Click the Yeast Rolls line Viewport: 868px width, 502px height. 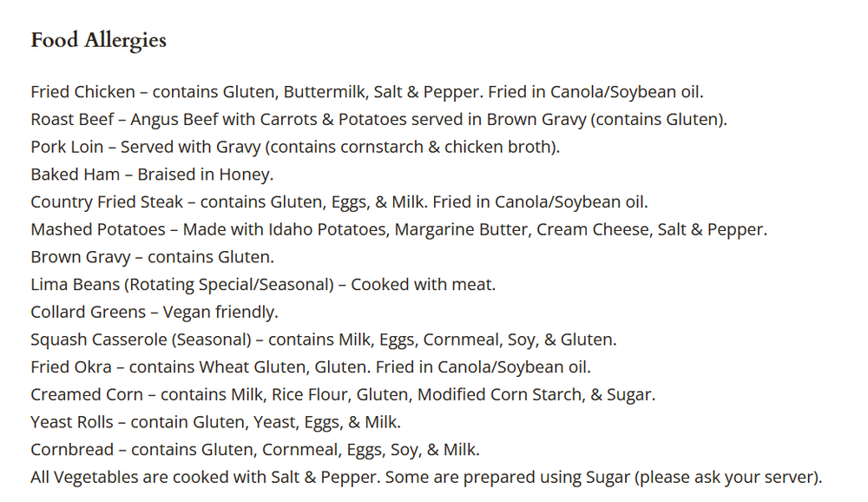pos(215,422)
